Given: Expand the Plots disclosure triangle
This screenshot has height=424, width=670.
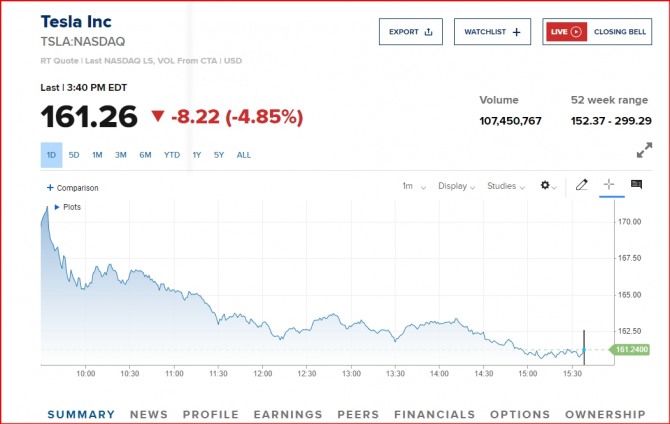Looking at the screenshot, I should point(57,207).
